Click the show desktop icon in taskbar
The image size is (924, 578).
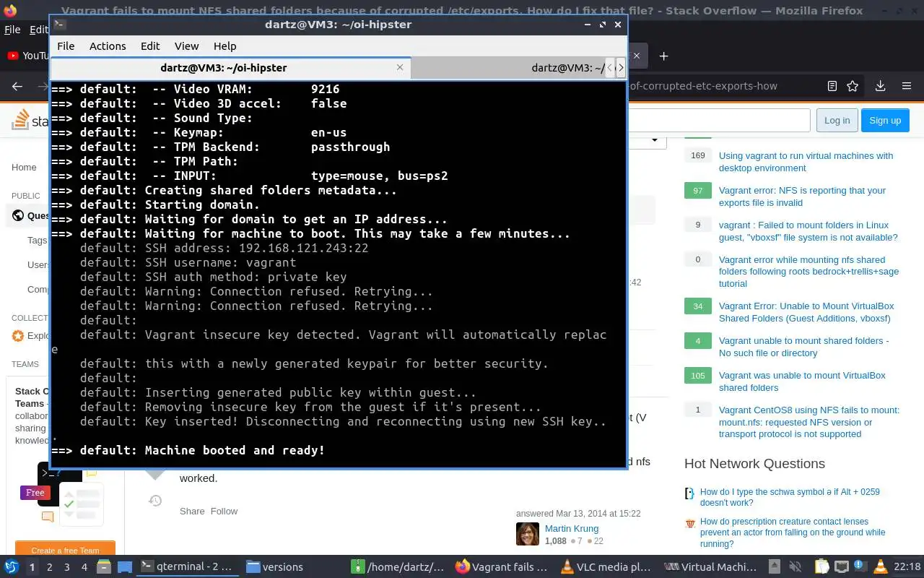(x=124, y=566)
